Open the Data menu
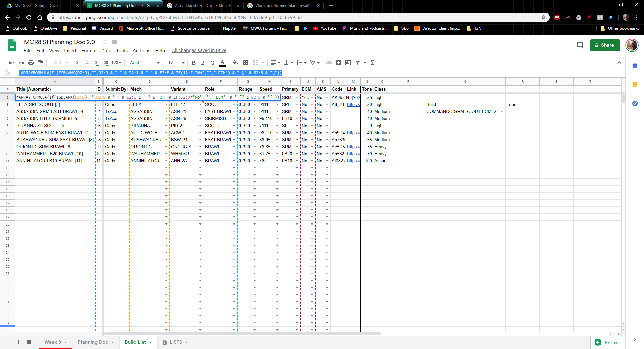 coord(106,51)
